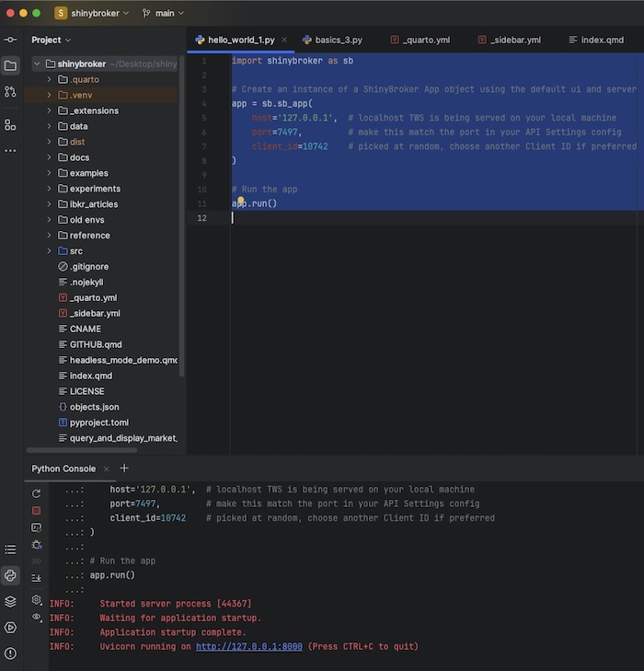Switch to the _quarto.yml editor tab
This screenshot has height=671, width=644.
pyautogui.click(x=420, y=40)
